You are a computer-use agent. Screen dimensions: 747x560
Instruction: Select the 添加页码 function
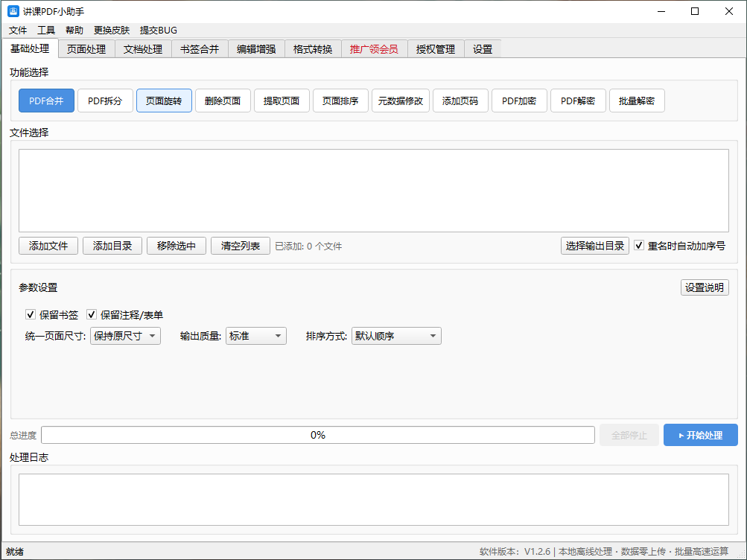coord(460,101)
